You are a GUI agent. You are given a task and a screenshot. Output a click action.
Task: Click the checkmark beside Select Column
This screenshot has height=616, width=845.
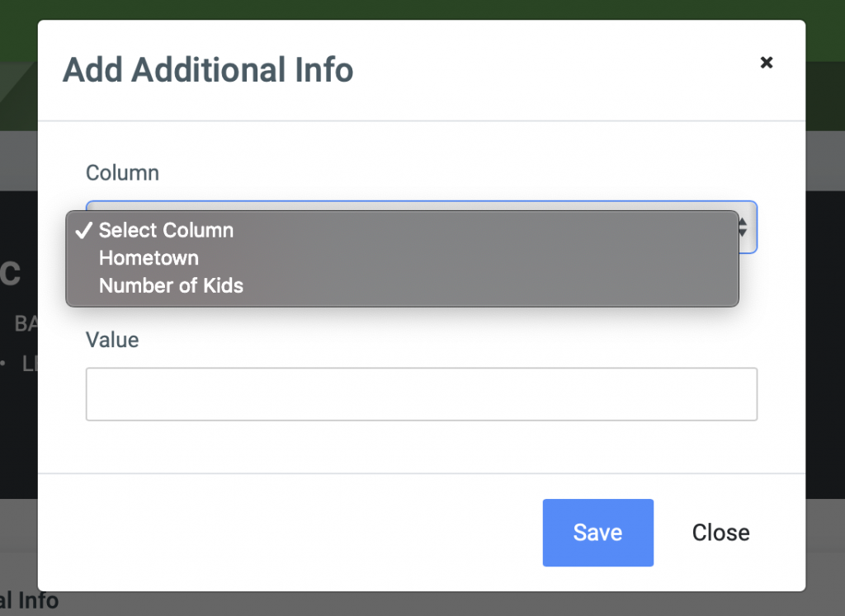[x=83, y=230]
